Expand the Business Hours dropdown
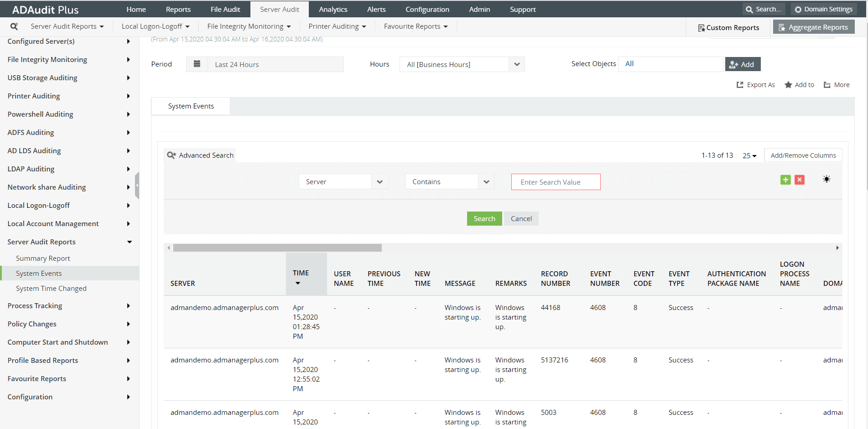 click(516, 64)
